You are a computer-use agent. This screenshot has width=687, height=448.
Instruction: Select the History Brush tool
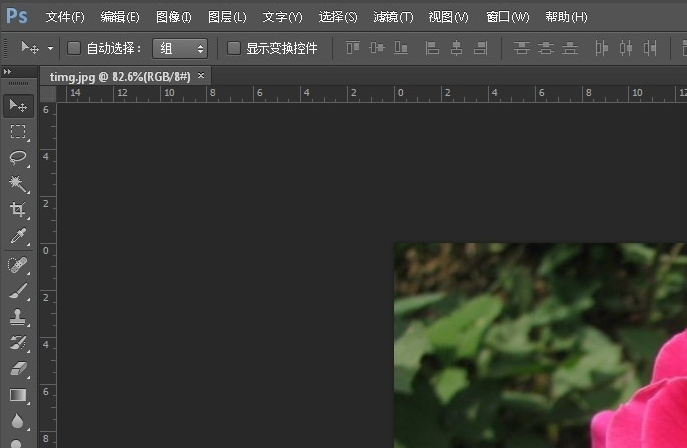click(x=18, y=343)
